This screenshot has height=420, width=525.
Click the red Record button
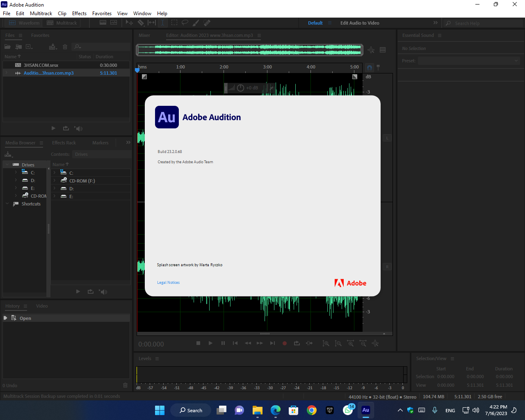[x=285, y=343]
